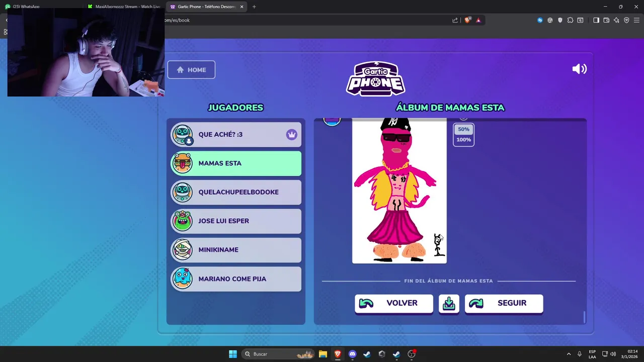Click SEGUIR button
This screenshot has height=362, width=644.
coord(504,303)
